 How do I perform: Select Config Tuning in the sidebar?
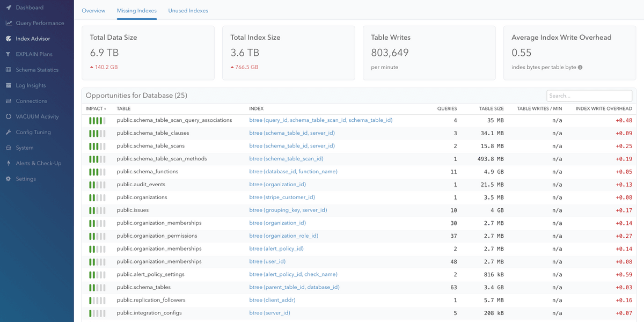pyautogui.click(x=33, y=132)
